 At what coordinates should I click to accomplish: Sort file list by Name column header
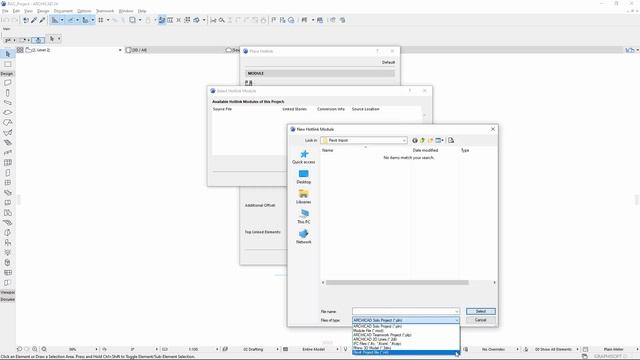click(327, 150)
